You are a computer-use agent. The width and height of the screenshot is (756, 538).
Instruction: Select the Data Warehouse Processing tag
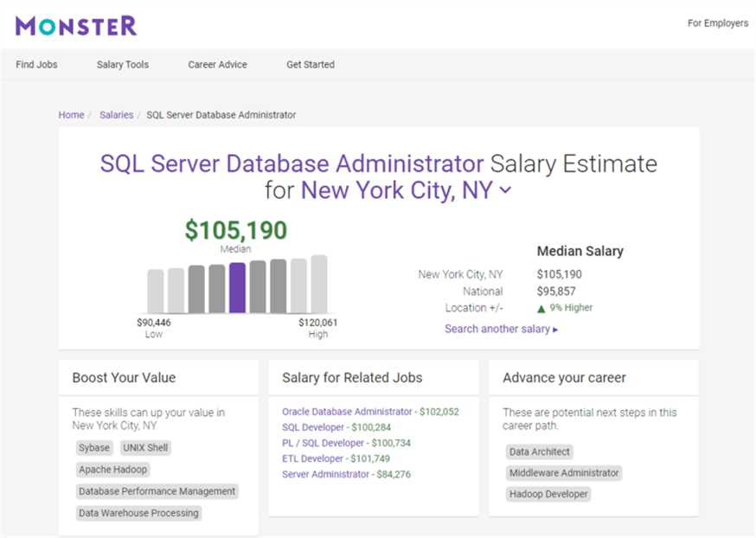(x=139, y=513)
